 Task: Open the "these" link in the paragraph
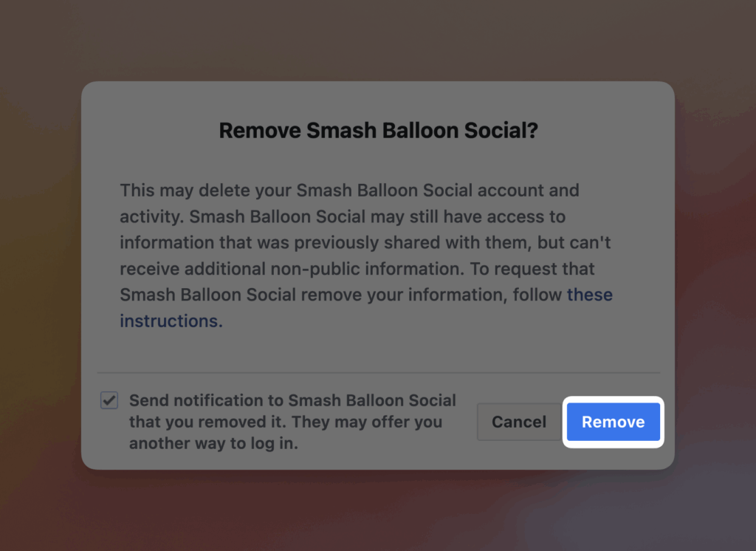[589, 295]
